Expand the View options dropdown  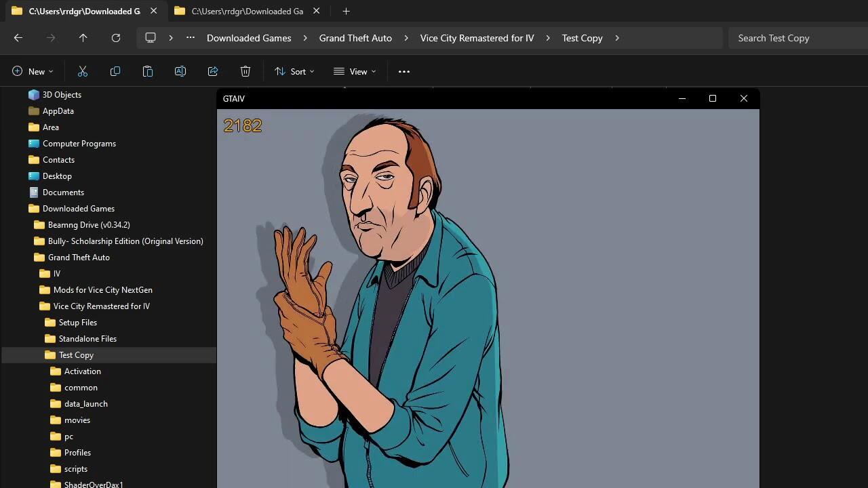pos(355,71)
